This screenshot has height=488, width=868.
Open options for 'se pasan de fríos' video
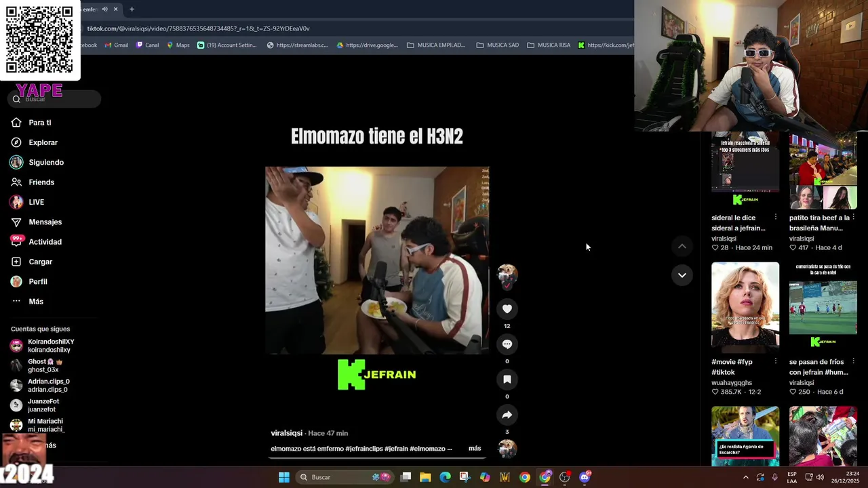(853, 362)
